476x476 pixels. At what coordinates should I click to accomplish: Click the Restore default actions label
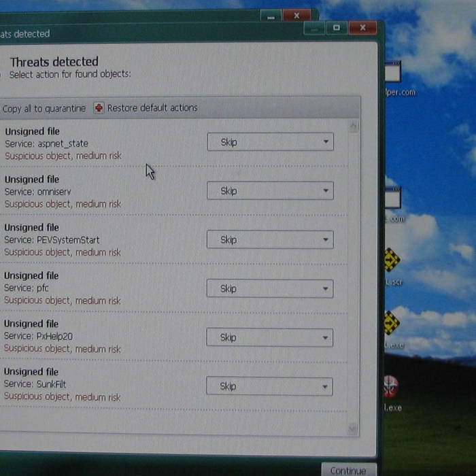[152, 107]
